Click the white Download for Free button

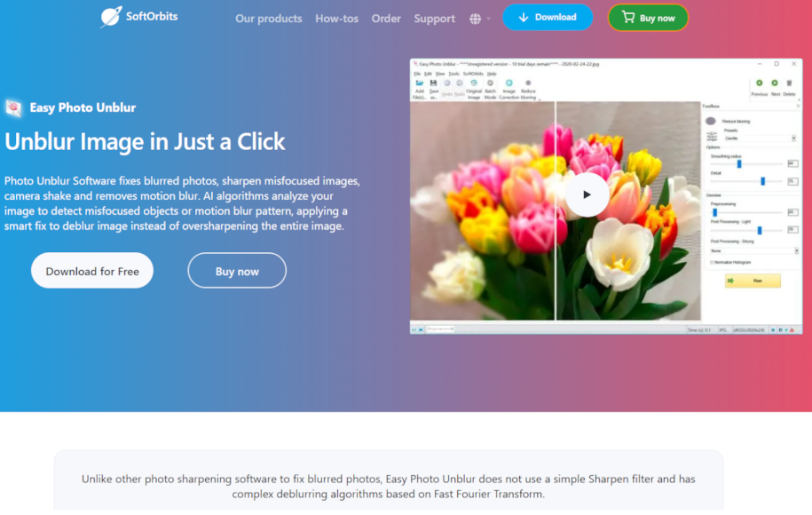pyautogui.click(x=92, y=271)
